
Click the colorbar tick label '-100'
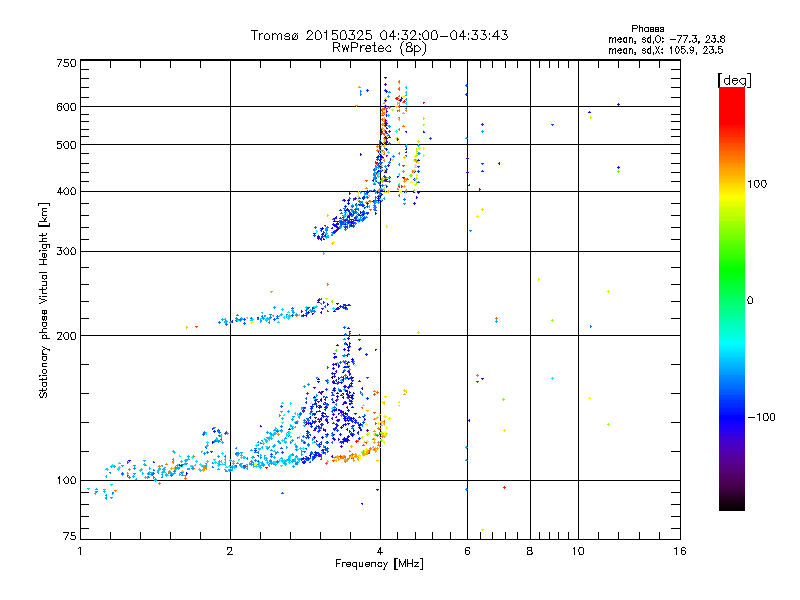pyautogui.click(x=761, y=417)
